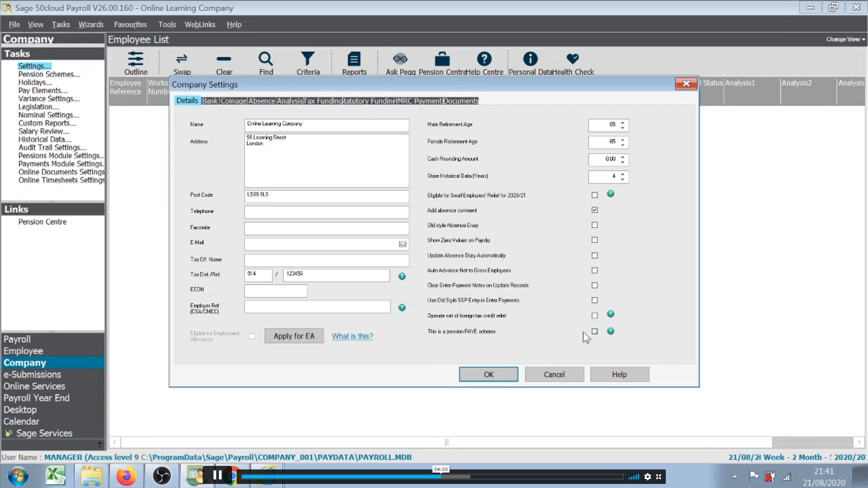Open File Explorer from the taskbar
Viewport: 868px width, 488px height.
(91, 476)
